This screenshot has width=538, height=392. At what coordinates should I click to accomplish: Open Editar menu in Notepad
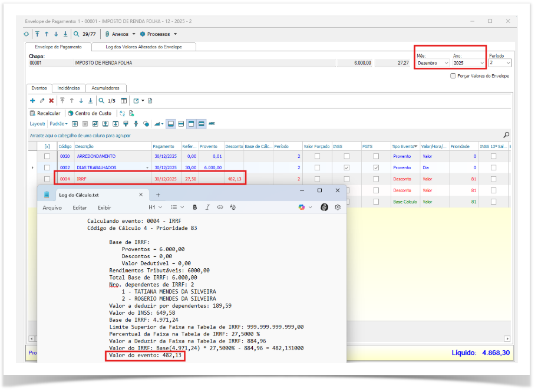click(80, 207)
